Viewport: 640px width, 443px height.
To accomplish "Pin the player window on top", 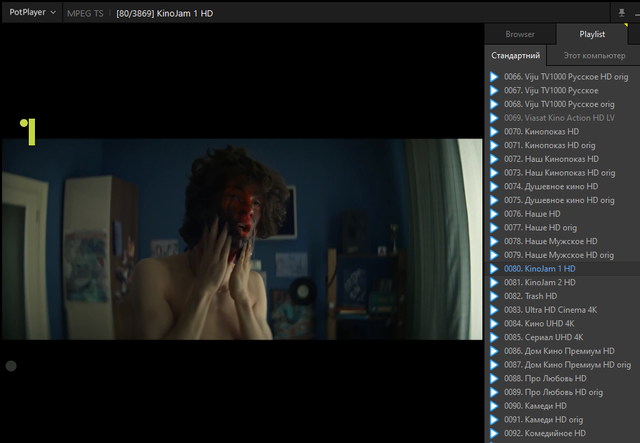I will click(x=621, y=13).
